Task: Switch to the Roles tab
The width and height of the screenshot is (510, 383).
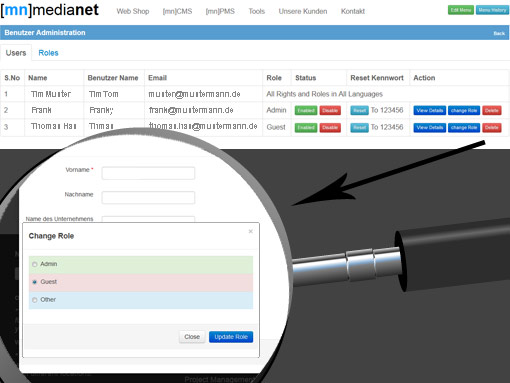Action: [x=48, y=53]
